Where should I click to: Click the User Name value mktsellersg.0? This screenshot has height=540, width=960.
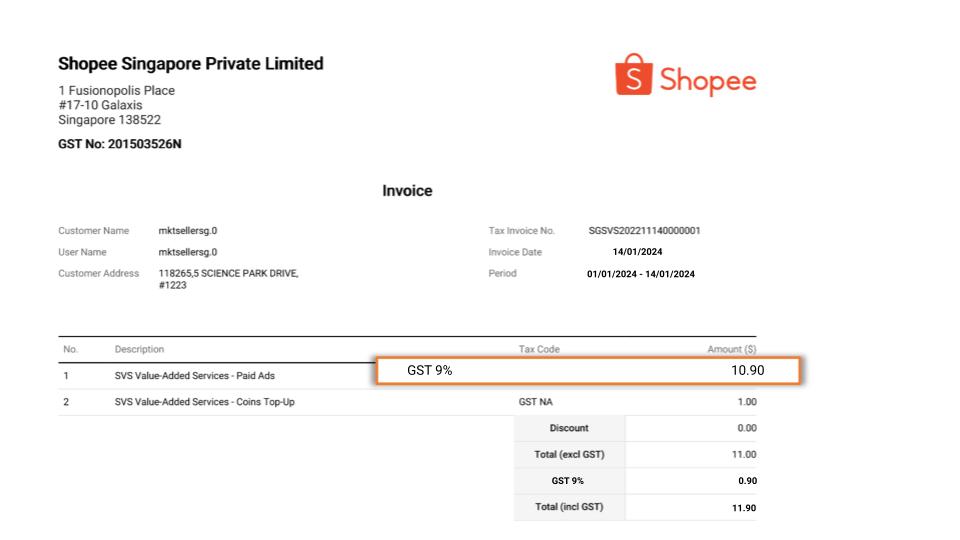(x=188, y=252)
